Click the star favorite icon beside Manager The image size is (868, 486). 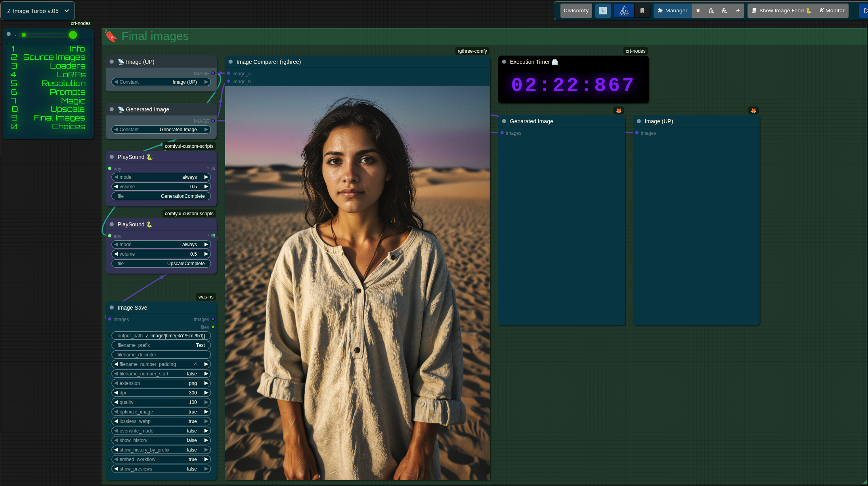[698, 11]
